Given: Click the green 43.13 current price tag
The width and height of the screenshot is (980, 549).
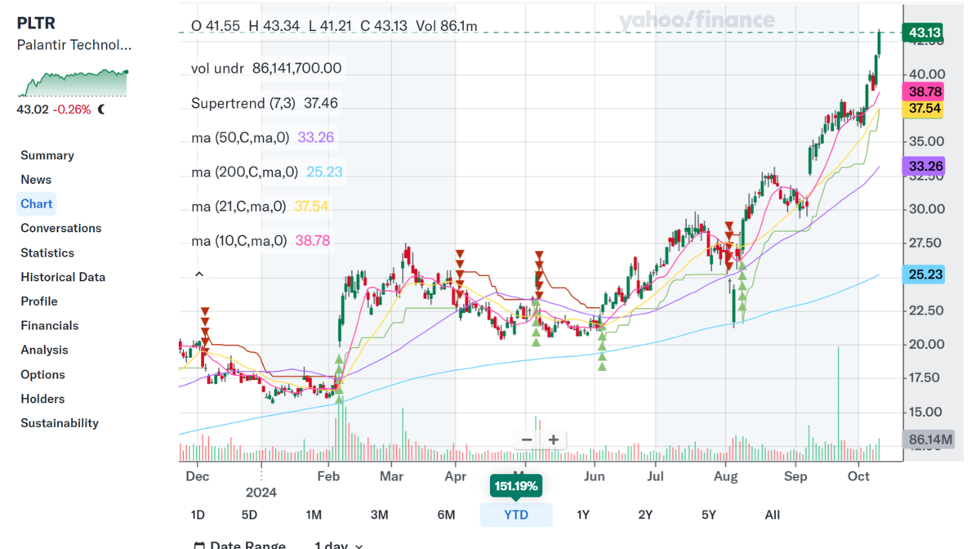Looking at the screenshot, I should [924, 33].
